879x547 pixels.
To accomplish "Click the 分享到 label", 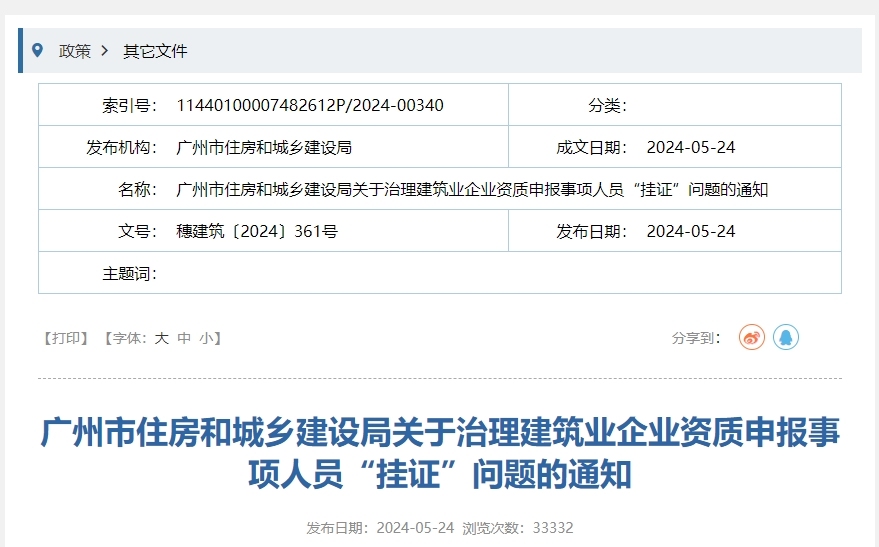I will [x=696, y=338].
